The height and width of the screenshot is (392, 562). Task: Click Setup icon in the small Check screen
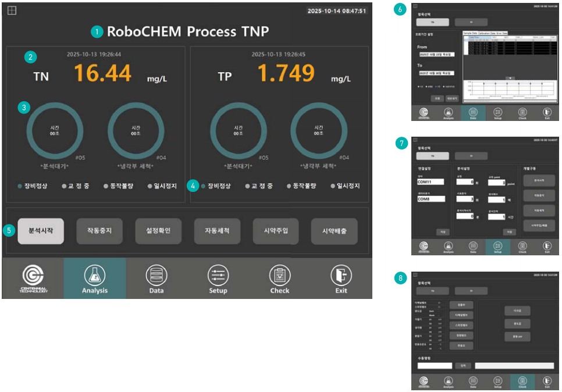coord(498,380)
